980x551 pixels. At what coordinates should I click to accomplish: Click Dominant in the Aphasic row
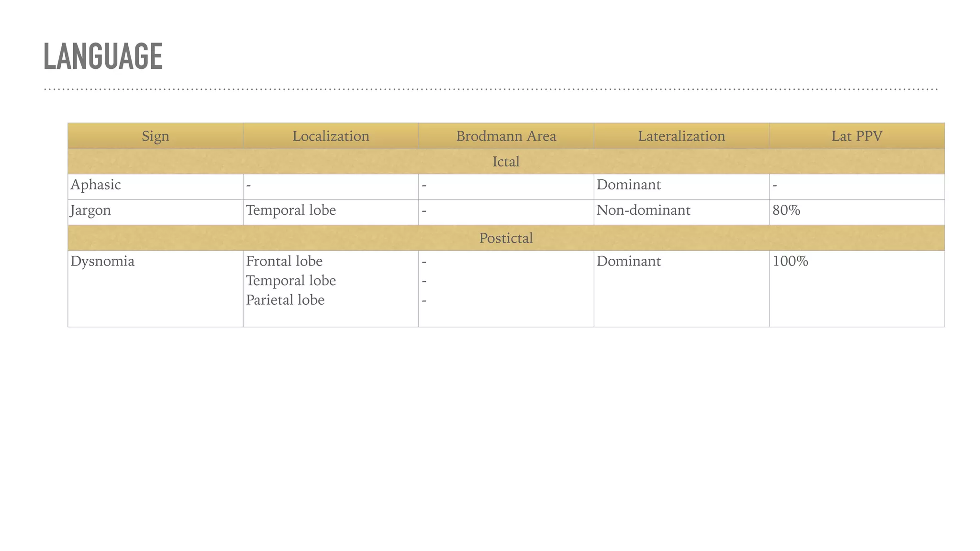(628, 185)
